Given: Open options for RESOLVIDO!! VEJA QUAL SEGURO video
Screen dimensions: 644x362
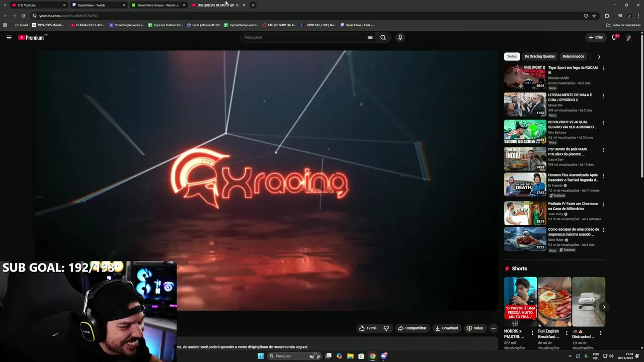Looking at the screenshot, I should [x=603, y=123].
